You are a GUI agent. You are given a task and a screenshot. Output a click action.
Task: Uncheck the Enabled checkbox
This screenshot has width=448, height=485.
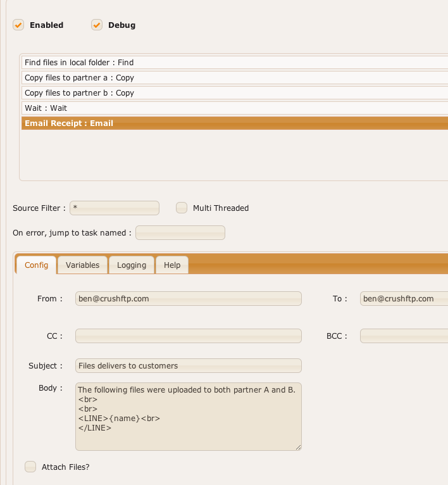coord(18,25)
